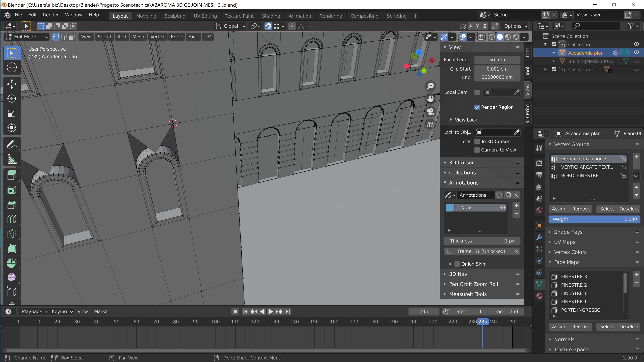The image size is (644, 362).
Task: Expand Collection 1 tree node
Action: tap(545, 70)
